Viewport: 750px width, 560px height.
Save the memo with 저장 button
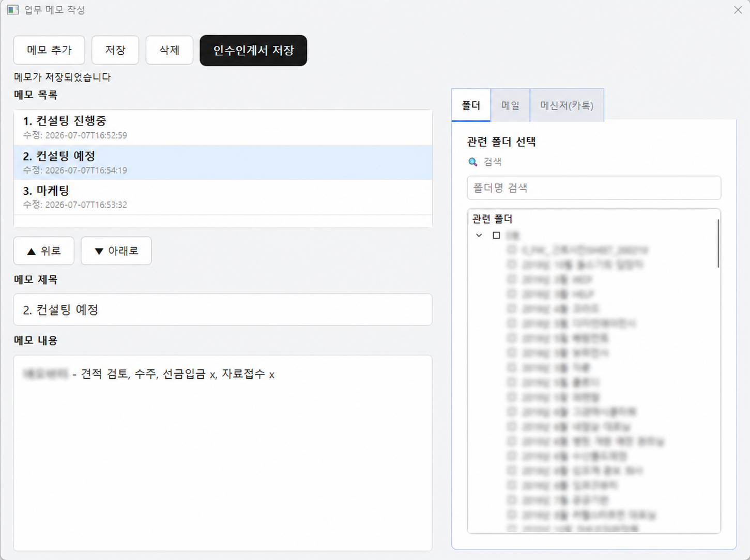115,50
